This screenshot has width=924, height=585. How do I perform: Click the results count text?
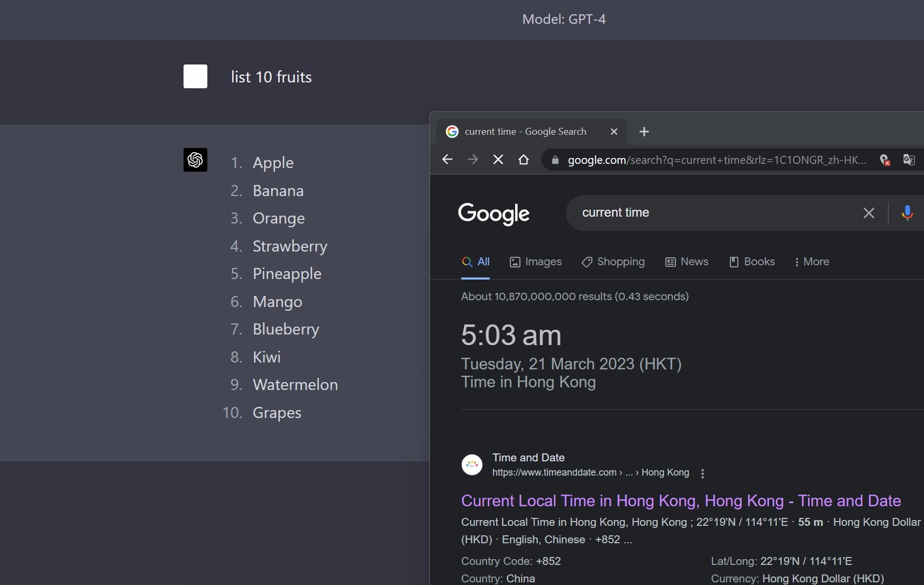point(575,296)
